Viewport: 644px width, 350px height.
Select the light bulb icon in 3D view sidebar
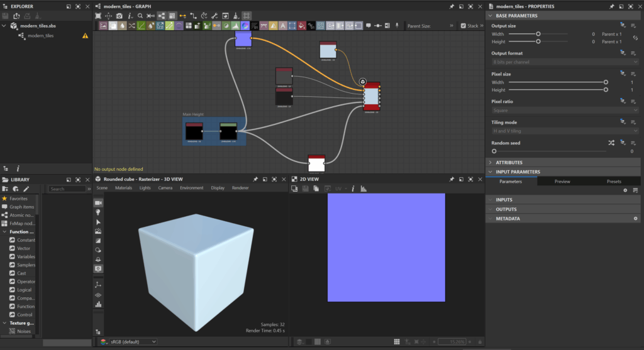(x=98, y=212)
